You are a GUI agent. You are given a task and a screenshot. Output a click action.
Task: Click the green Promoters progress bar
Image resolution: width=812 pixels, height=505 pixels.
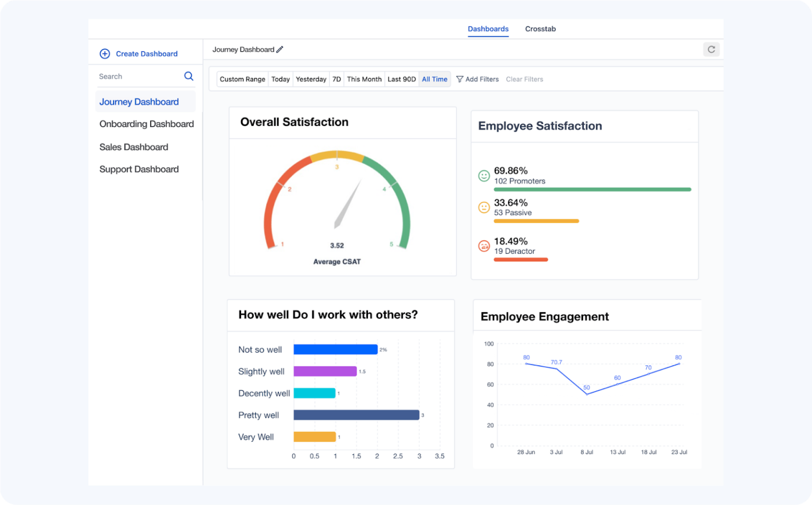click(592, 189)
